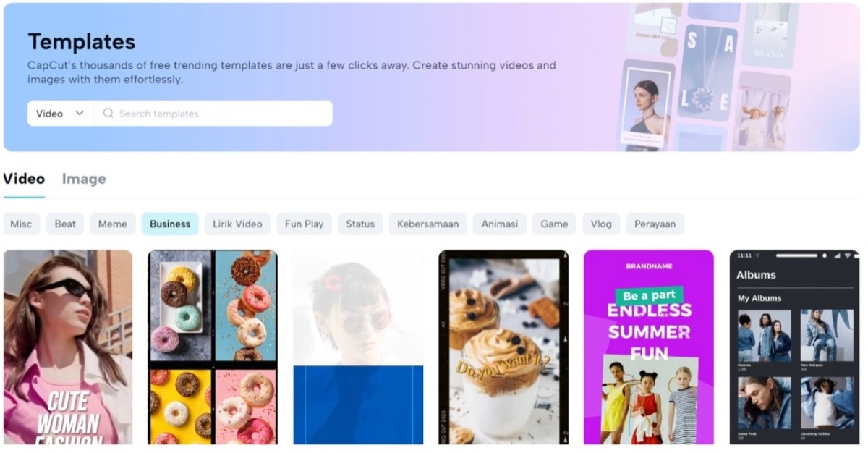Pick the Meme category filter
The width and height of the screenshot is (868, 453).
tap(112, 224)
